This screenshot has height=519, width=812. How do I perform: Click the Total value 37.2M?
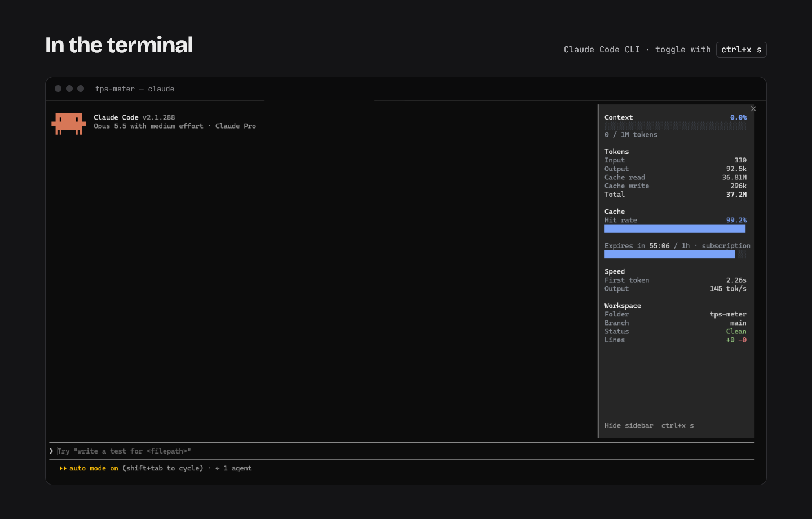(x=736, y=194)
